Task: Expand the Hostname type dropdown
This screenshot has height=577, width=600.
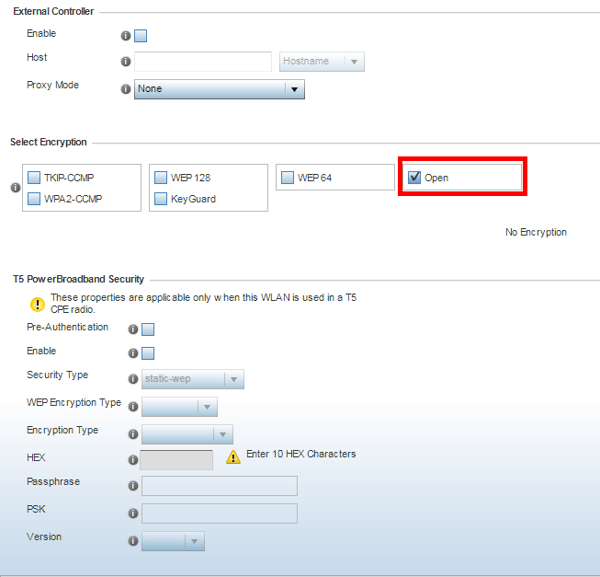Action: pyautogui.click(x=323, y=62)
